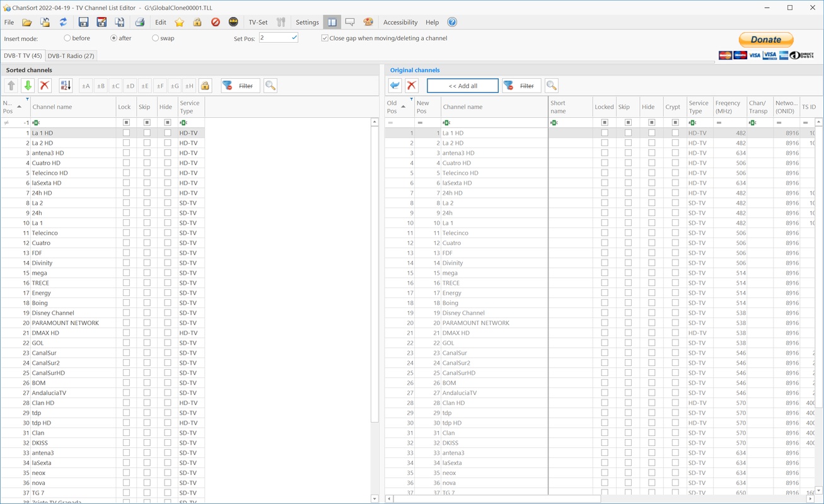Open filter dropdown on the Old Pos column

[x=411, y=100]
